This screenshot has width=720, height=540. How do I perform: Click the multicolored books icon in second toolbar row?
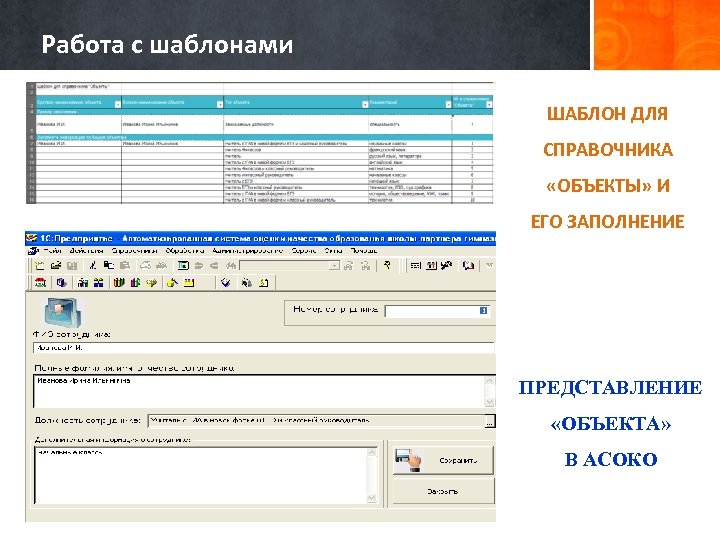[x=119, y=282]
